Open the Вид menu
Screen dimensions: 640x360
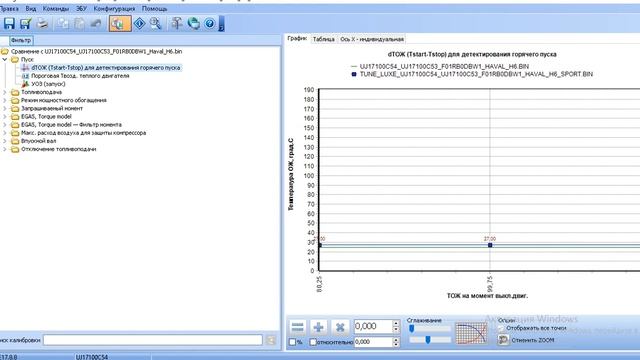click(x=31, y=9)
